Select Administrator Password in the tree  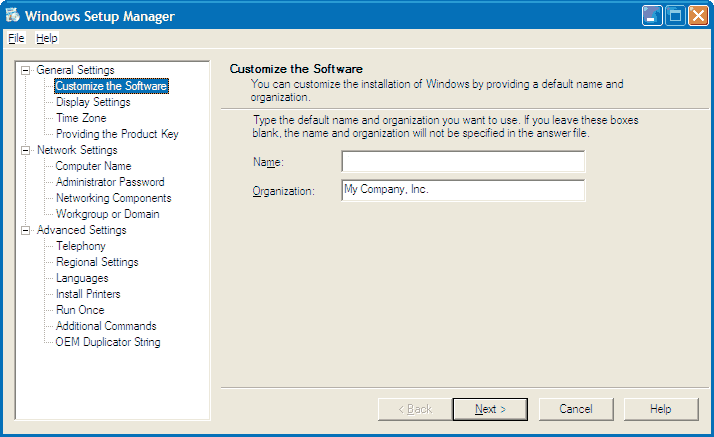(110, 182)
